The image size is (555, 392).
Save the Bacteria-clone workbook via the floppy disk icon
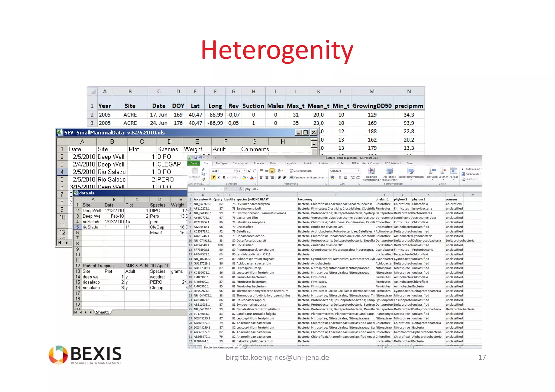pos(195,158)
